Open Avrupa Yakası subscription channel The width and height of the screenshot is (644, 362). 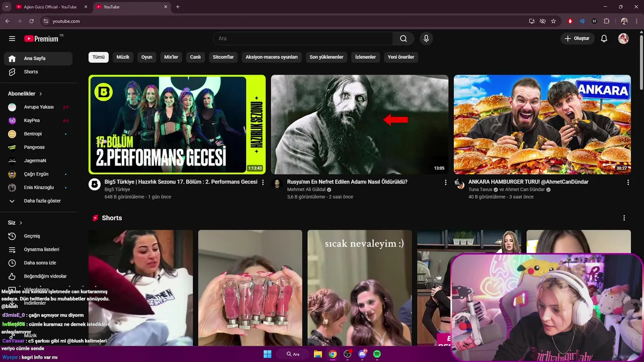click(38, 107)
